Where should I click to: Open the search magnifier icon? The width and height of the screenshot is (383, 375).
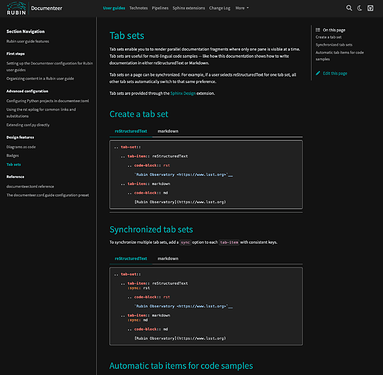349,8
